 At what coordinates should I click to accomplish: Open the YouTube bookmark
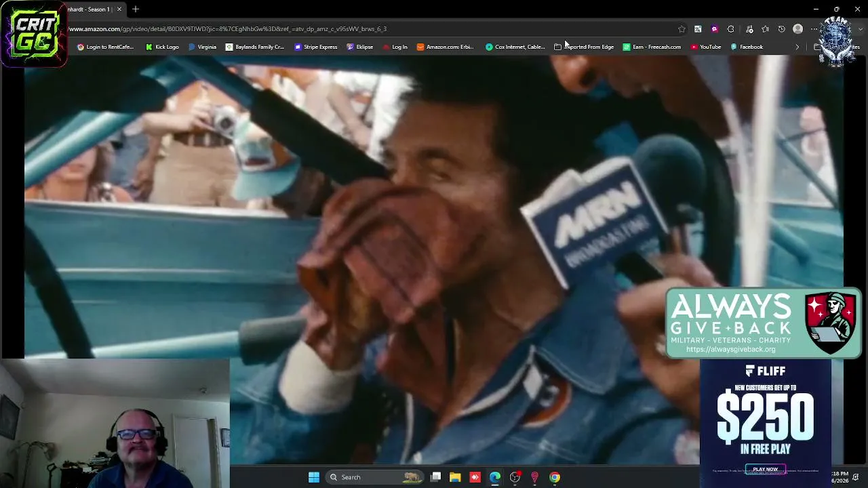click(705, 47)
